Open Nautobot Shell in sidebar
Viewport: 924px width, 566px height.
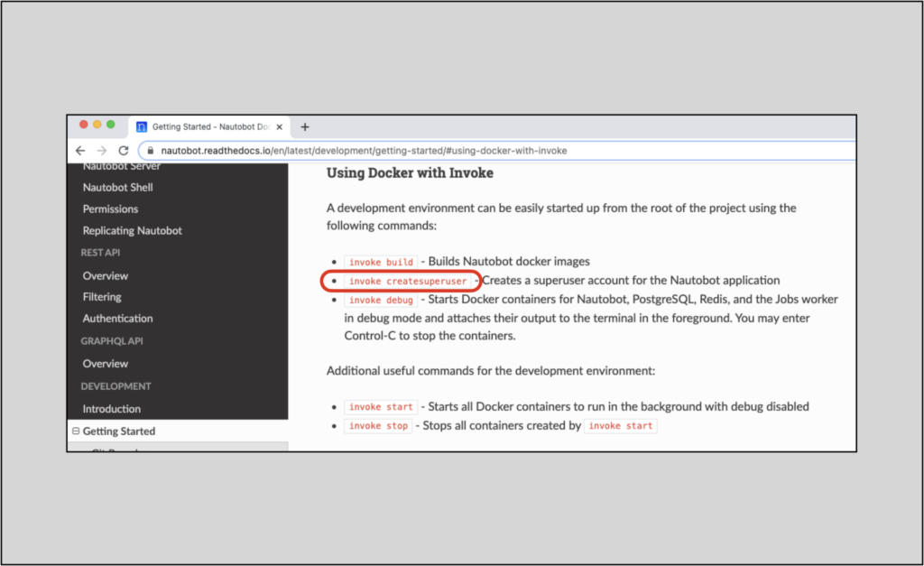(x=117, y=188)
